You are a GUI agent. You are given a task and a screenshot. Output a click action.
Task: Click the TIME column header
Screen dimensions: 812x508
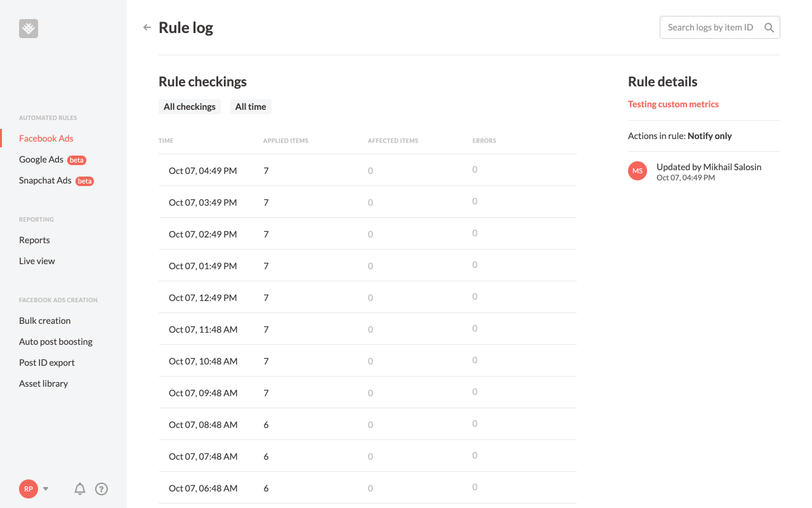coord(166,141)
